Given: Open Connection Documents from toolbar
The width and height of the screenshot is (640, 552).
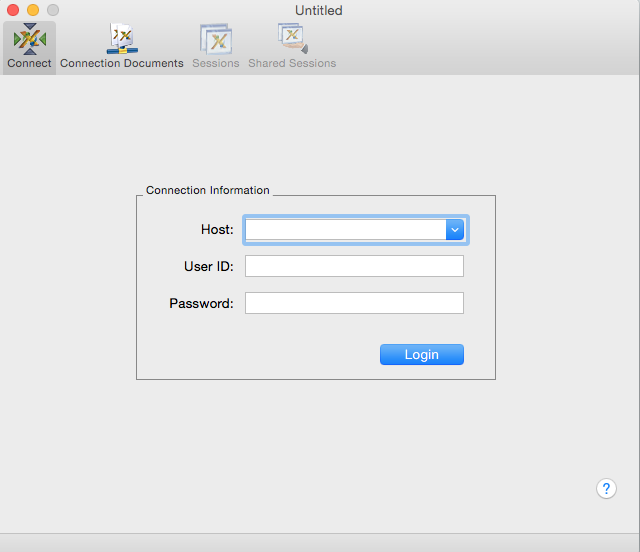Looking at the screenshot, I should pyautogui.click(x=122, y=47).
